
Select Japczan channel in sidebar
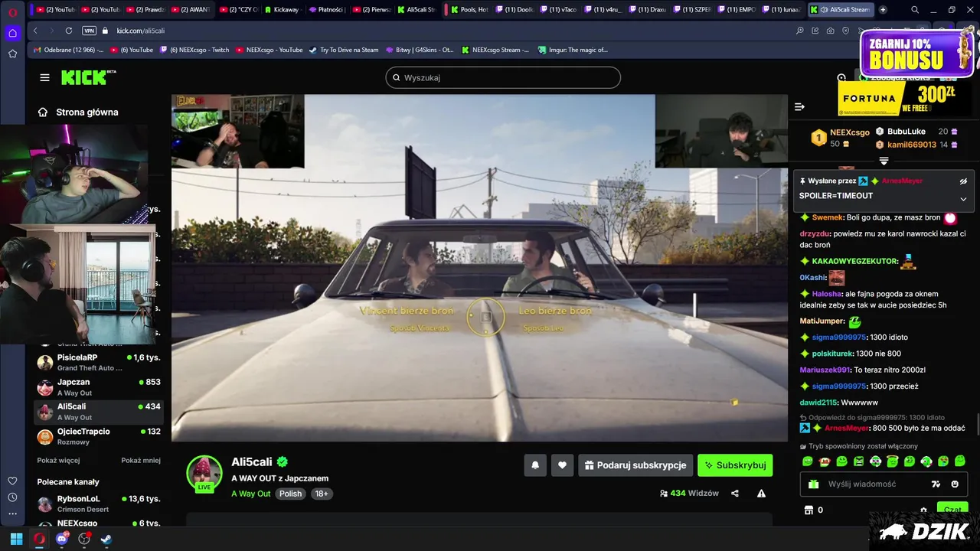tap(99, 386)
